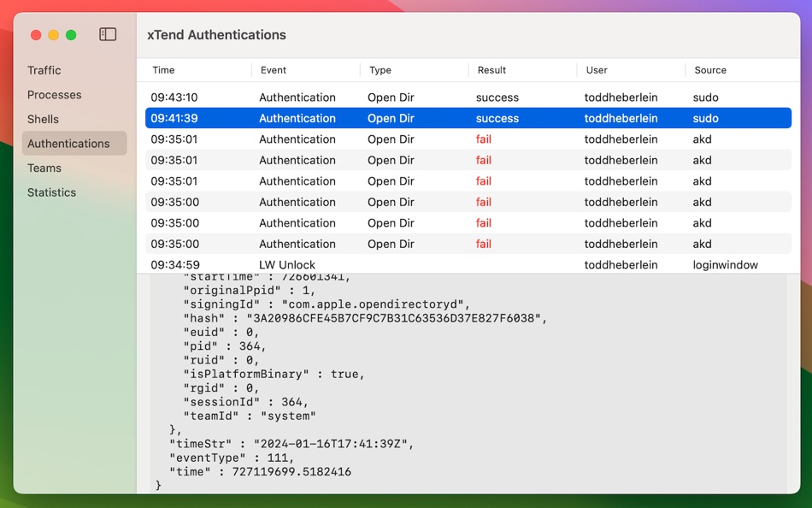Screen dimensions: 812x508
Task: Sort by the Event column header
Action: (275, 70)
